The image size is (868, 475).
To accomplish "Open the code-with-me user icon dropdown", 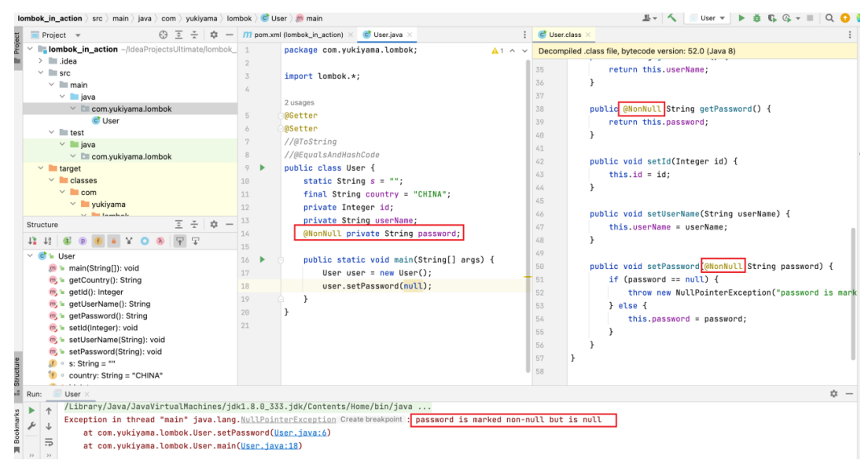I will tap(649, 18).
